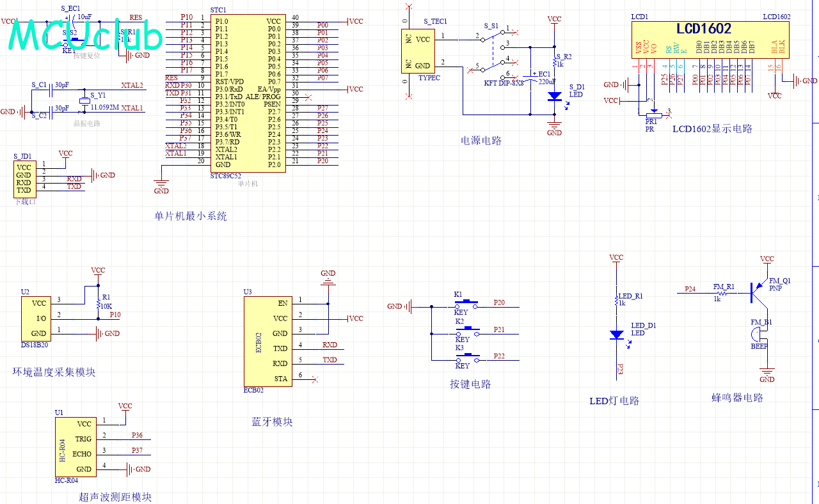Click the S_D1 power LED symbol
819x504 pixels.
[x=555, y=96]
